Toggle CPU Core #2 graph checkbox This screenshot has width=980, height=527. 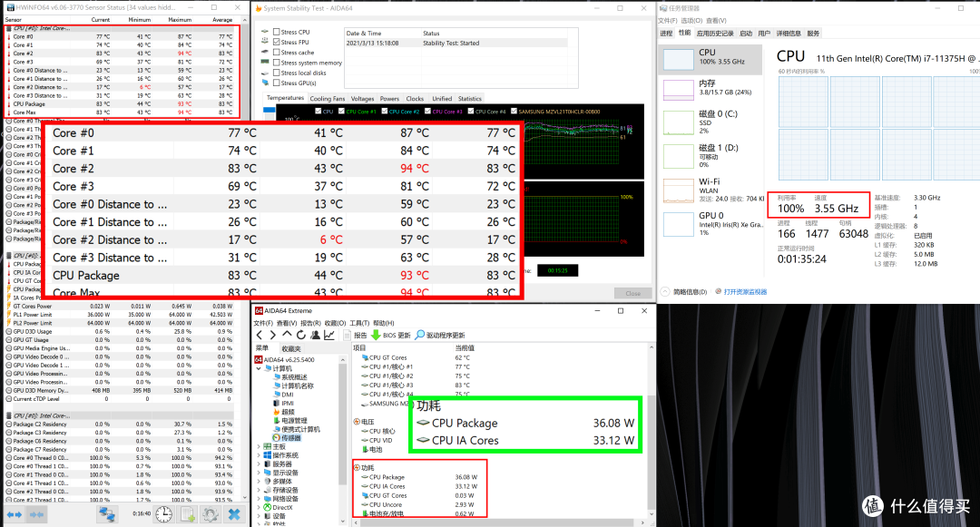(x=384, y=112)
